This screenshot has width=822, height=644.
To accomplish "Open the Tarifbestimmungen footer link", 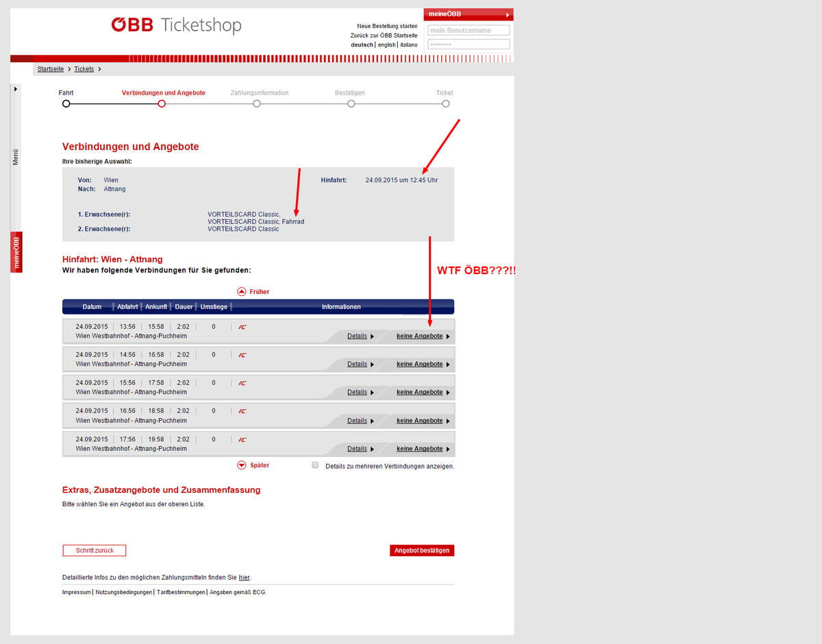I will (x=181, y=592).
